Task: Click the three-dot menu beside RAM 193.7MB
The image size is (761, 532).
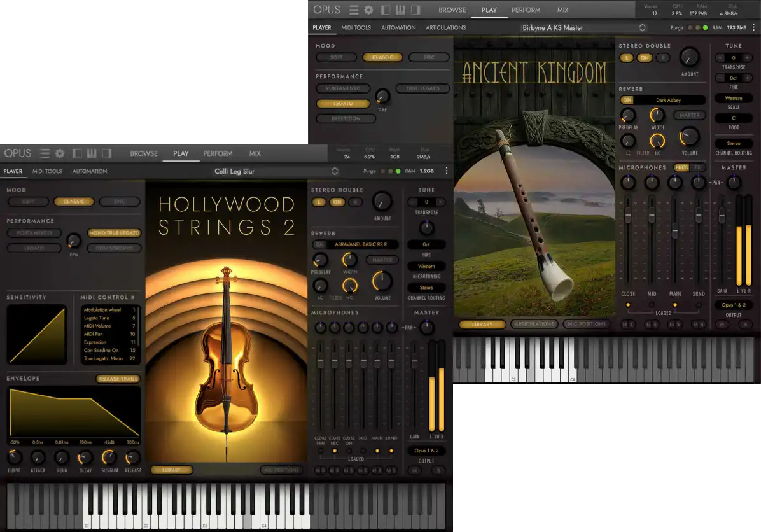Action: pyautogui.click(x=753, y=27)
